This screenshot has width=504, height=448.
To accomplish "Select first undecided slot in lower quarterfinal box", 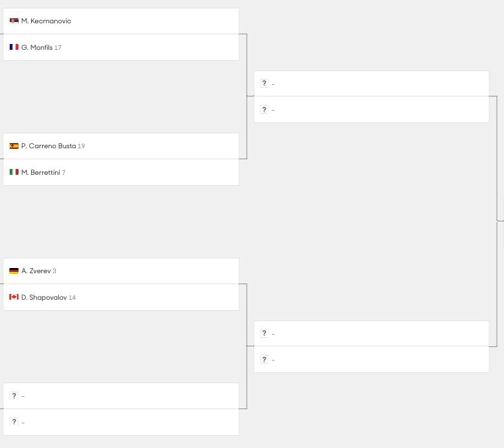I will click(371, 333).
